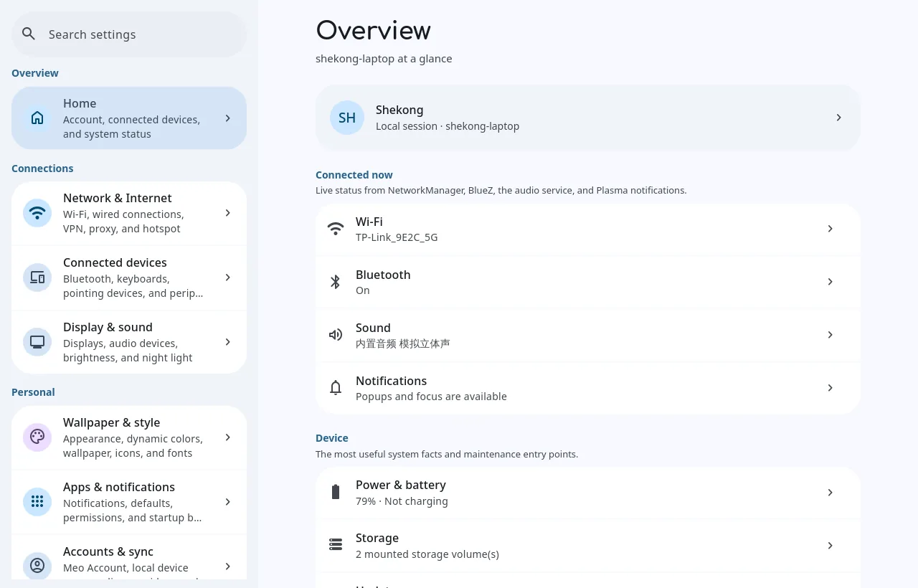Click the Network & Internet Wi-Fi icon
The height and width of the screenshot is (588, 918).
point(37,213)
